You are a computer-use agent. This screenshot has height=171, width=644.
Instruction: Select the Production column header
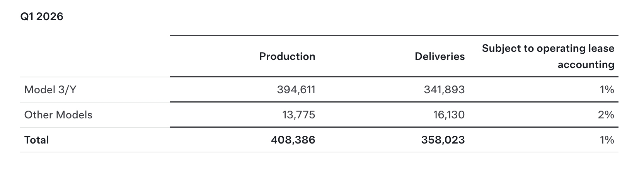click(287, 56)
